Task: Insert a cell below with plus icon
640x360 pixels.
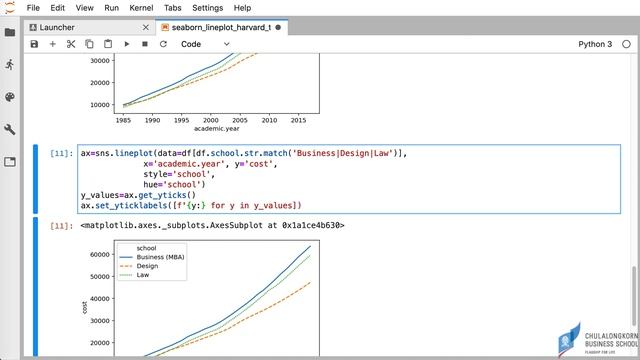Action: click(53, 44)
